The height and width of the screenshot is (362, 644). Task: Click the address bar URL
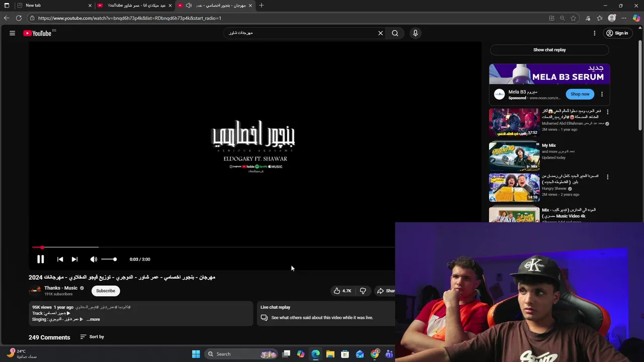(129, 18)
